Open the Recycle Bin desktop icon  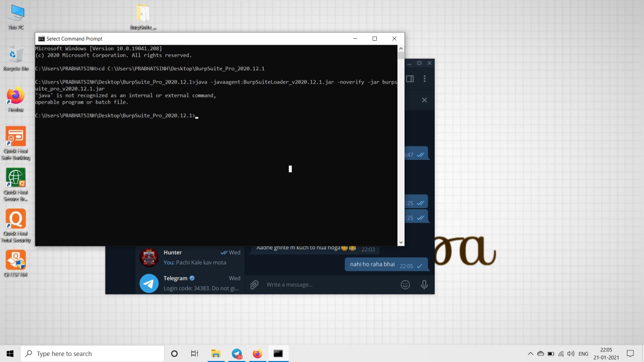click(16, 58)
